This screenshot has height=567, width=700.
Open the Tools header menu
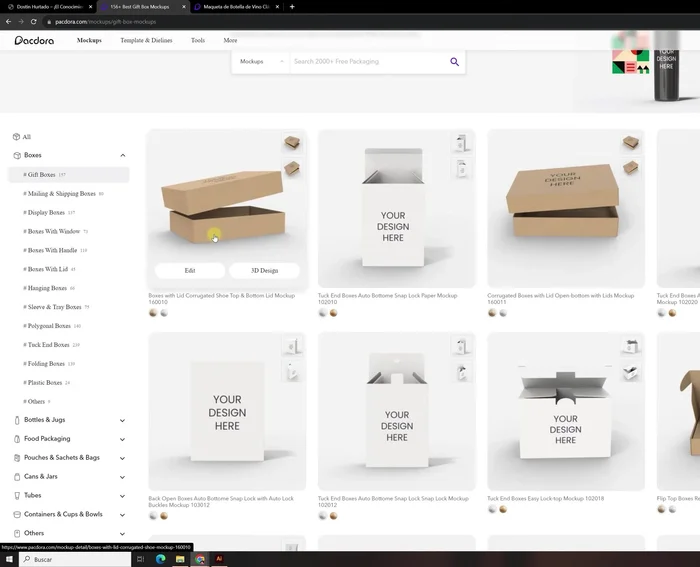[198, 40]
